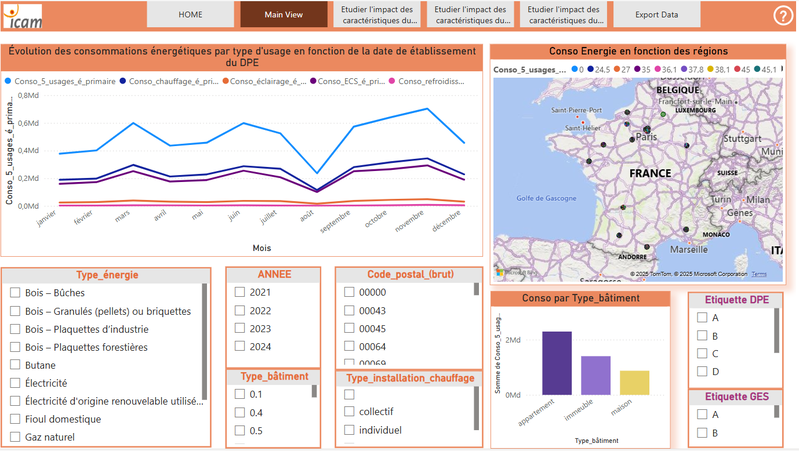
Task: Click the Code_postal list scrollbar
Action: (x=476, y=289)
